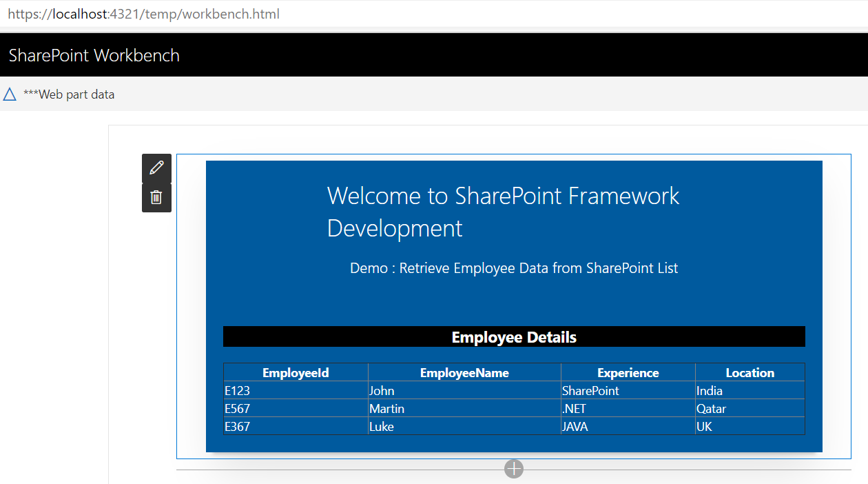This screenshot has width=868, height=484.
Task: Click the SharePoint Workbench title
Action: (x=94, y=55)
